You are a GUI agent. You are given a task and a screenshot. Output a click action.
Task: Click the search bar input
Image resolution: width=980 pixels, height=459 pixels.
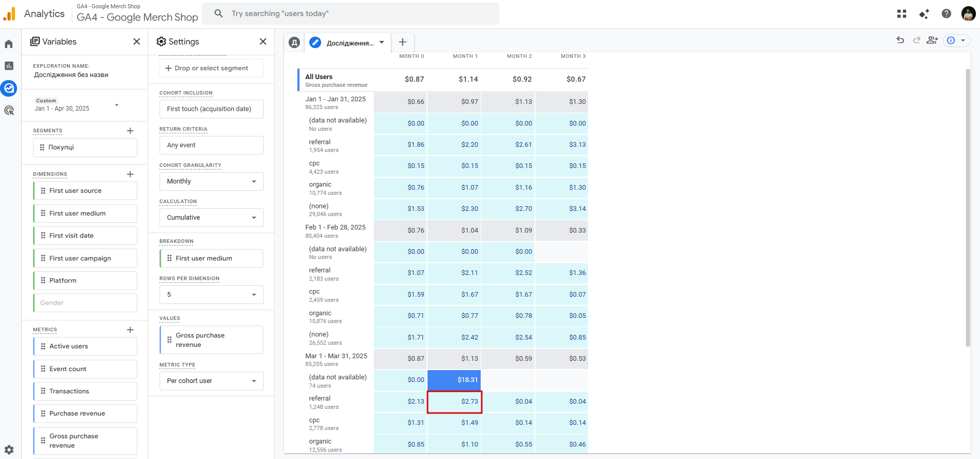[x=351, y=13]
